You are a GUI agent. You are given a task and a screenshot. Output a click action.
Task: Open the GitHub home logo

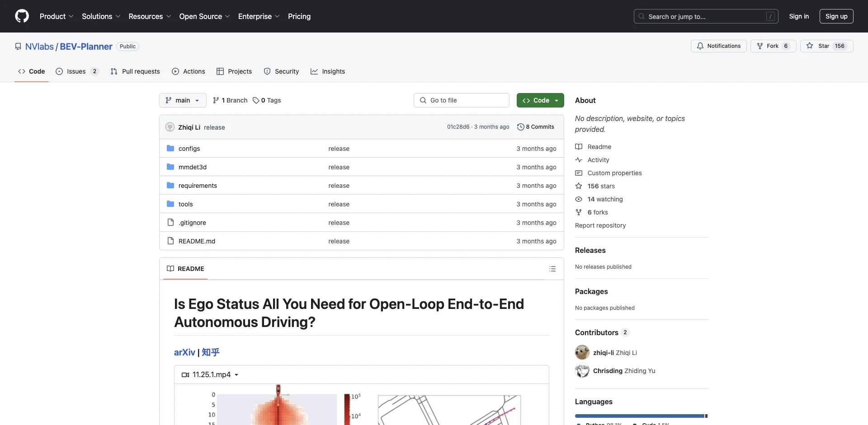tap(22, 16)
